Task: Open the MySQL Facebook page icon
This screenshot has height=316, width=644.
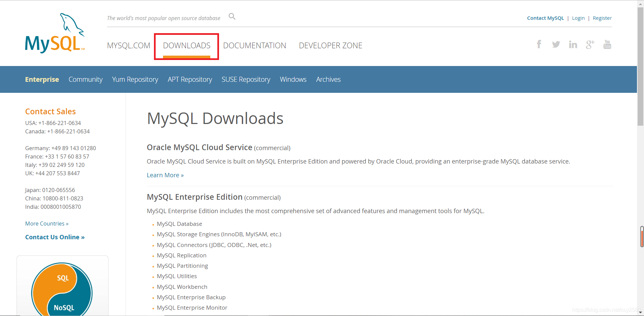Action: pos(539,44)
